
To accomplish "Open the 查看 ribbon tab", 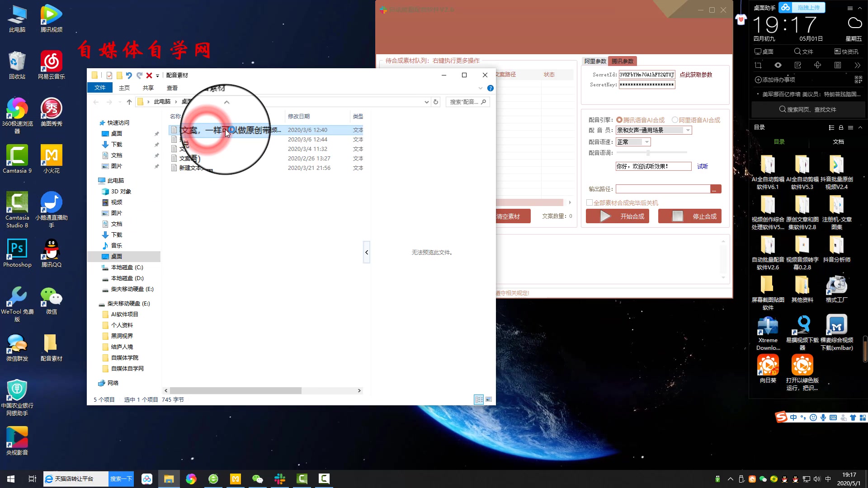I will (x=172, y=88).
